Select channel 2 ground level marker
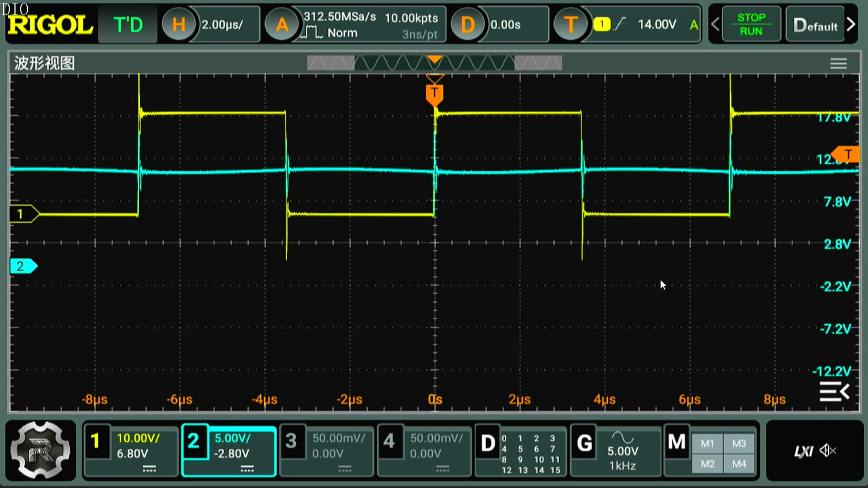 (23, 266)
